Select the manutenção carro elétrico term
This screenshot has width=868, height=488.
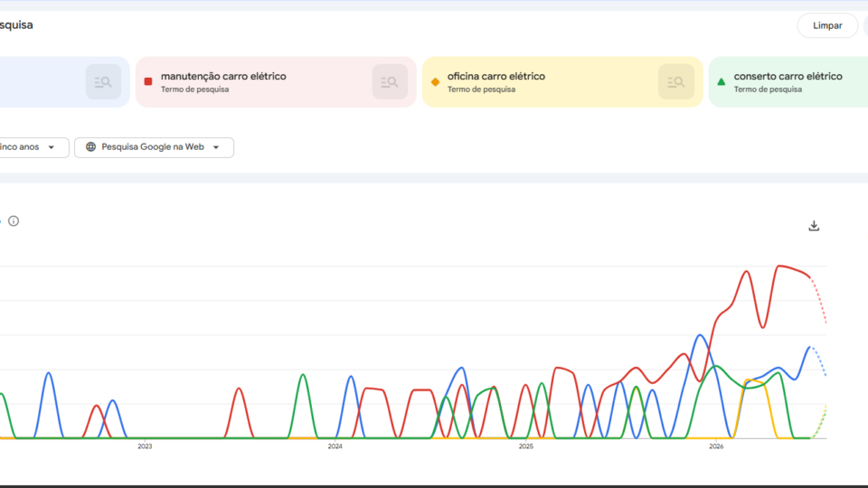pos(223,76)
